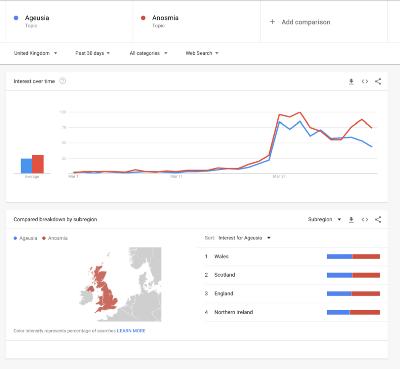Select the Ageusia search term box

point(69,21)
